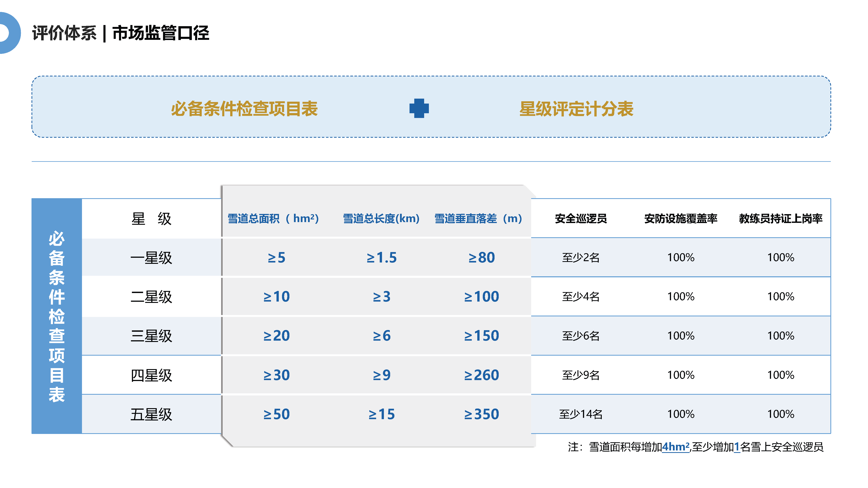The width and height of the screenshot is (868, 488).
Task: Click the 至少9名 patrol cell
Action: point(581,375)
